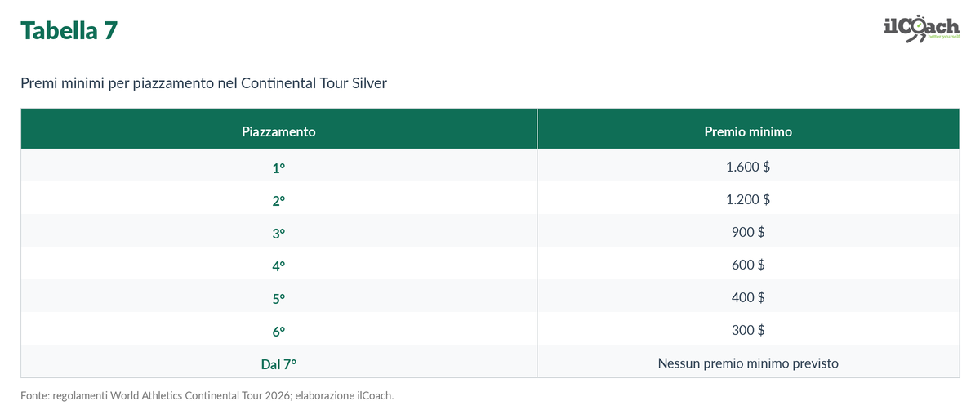
Task: Click the 5° placement cell
Action: 278,298
